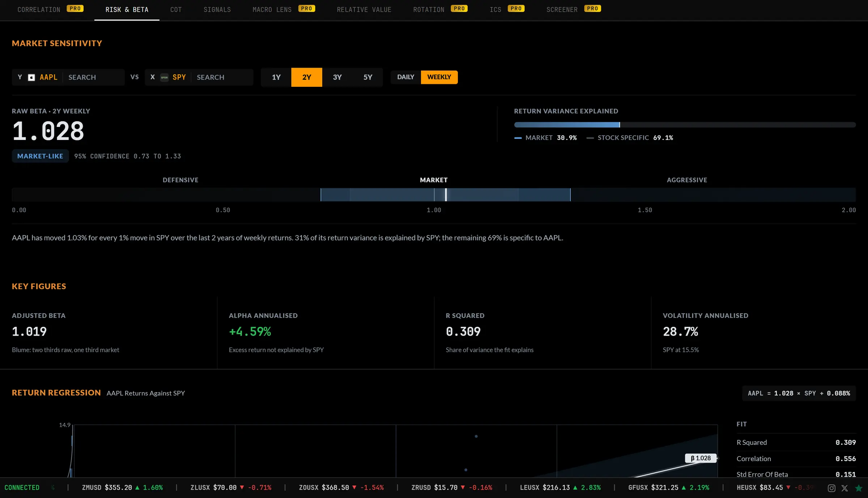Screen dimensions: 868x498
Task: Select the 2Y lookback period
Action: coord(307,77)
